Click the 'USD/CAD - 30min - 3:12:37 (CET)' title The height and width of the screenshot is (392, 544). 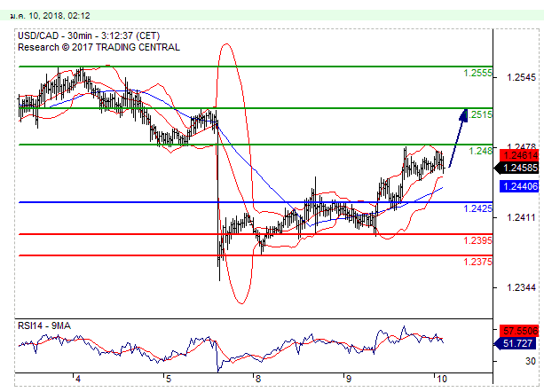click(89, 35)
